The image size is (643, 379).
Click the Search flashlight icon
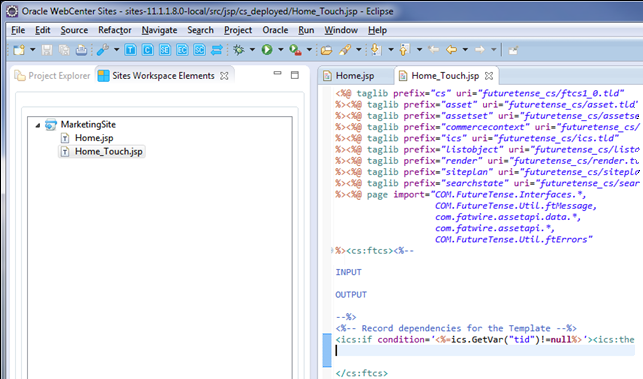pyautogui.click(x=345, y=50)
